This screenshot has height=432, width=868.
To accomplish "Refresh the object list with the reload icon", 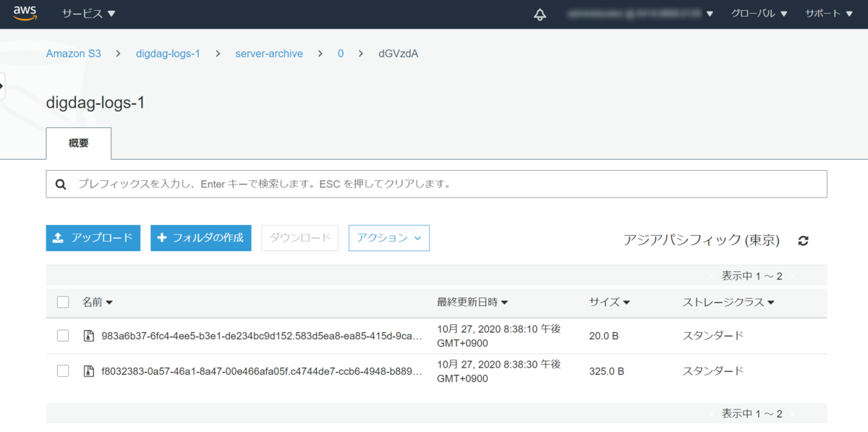I will [x=803, y=240].
